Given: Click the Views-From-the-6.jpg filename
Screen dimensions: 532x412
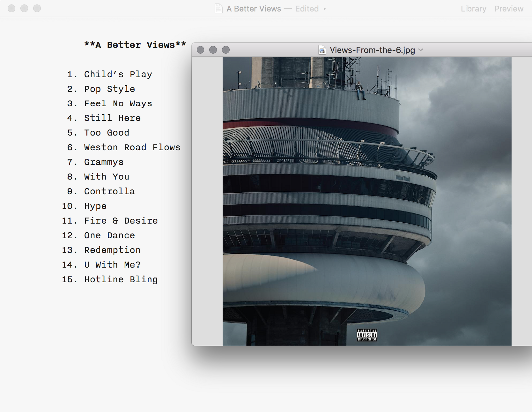Looking at the screenshot, I should tap(372, 50).
